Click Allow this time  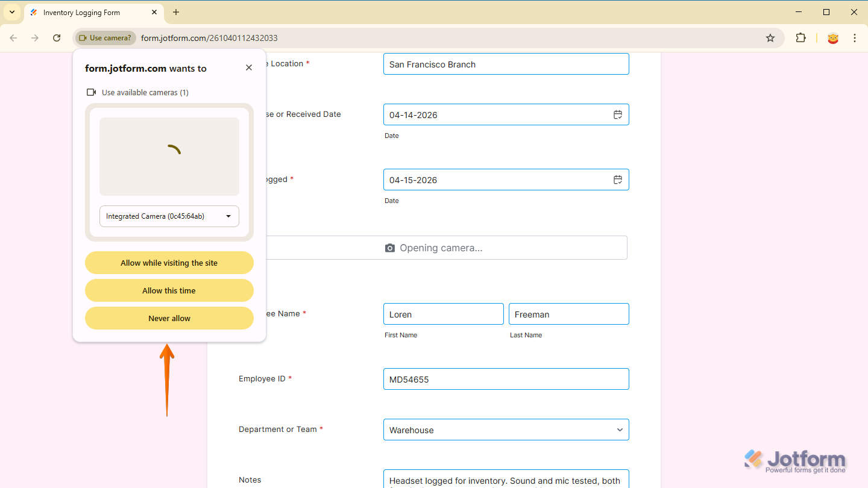click(169, 290)
